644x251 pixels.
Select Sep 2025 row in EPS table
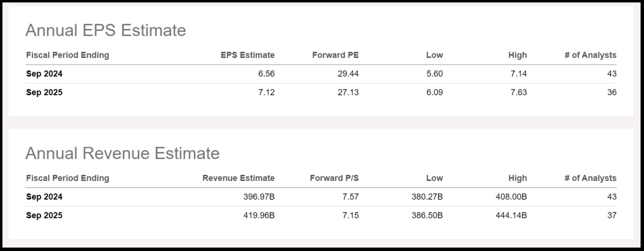[x=321, y=93]
